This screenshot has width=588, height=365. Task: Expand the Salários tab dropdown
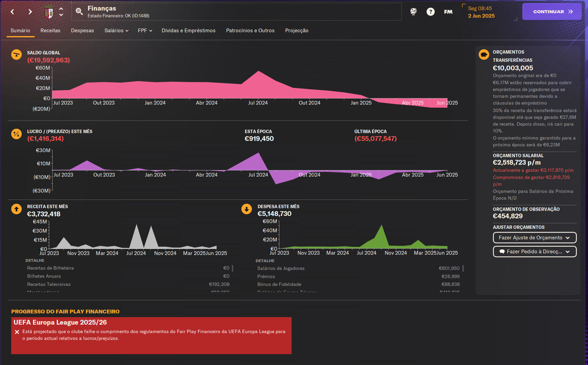tap(116, 31)
